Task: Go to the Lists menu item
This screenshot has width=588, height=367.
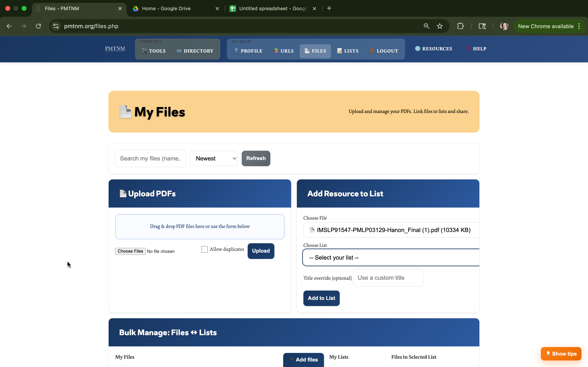Action: pos(348,51)
